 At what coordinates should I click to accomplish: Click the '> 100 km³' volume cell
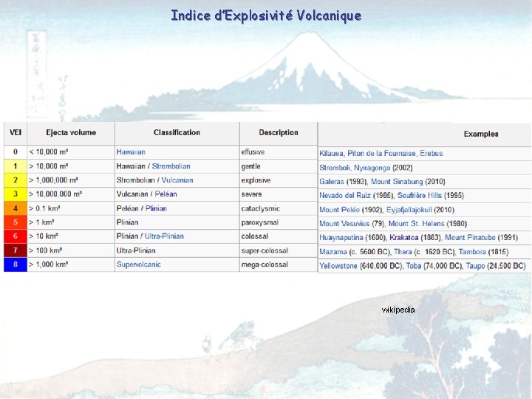pyautogui.click(x=71, y=250)
